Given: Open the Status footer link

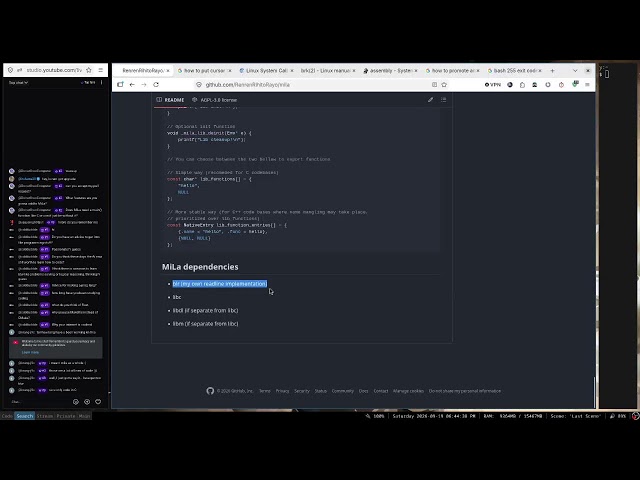Looking at the screenshot, I should pos(320,391).
